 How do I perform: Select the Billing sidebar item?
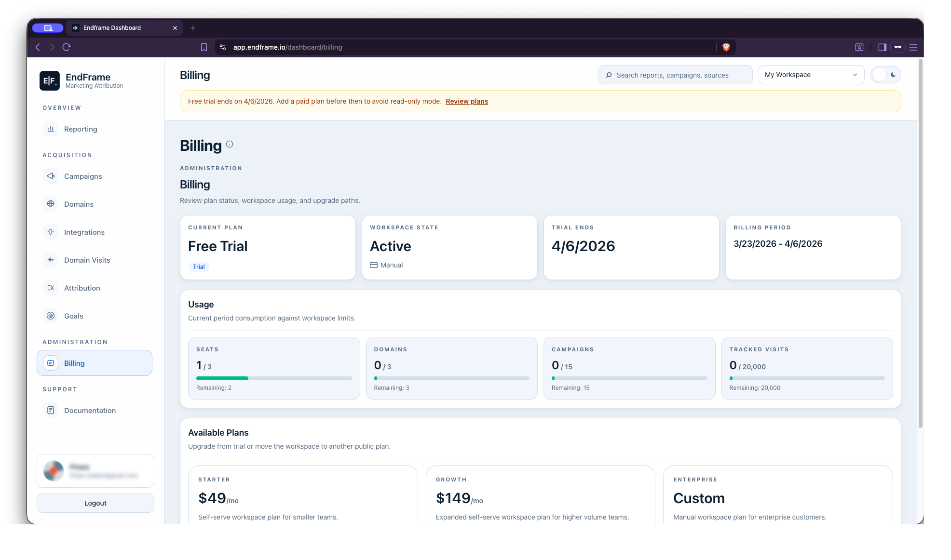click(95, 363)
